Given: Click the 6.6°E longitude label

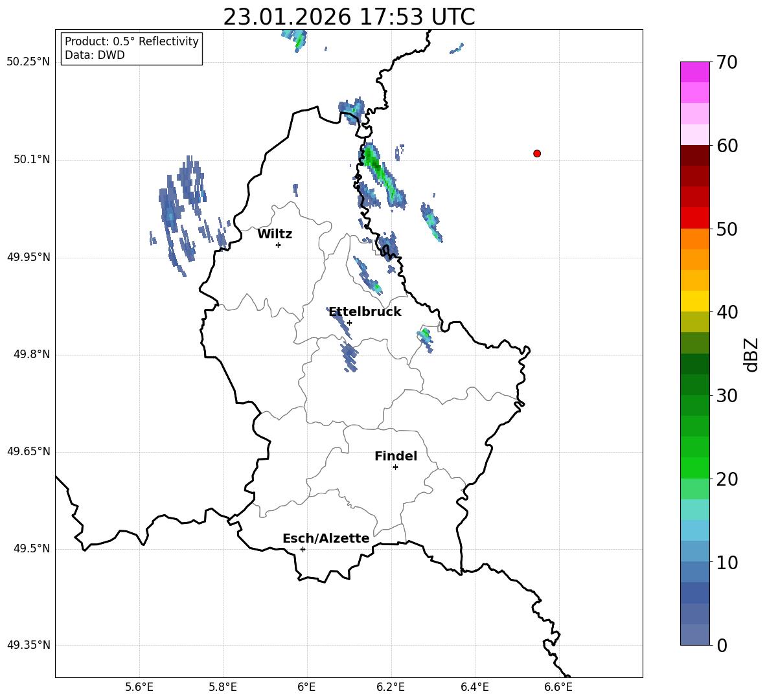Looking at the screenshot, I should [x=558, y=687].
